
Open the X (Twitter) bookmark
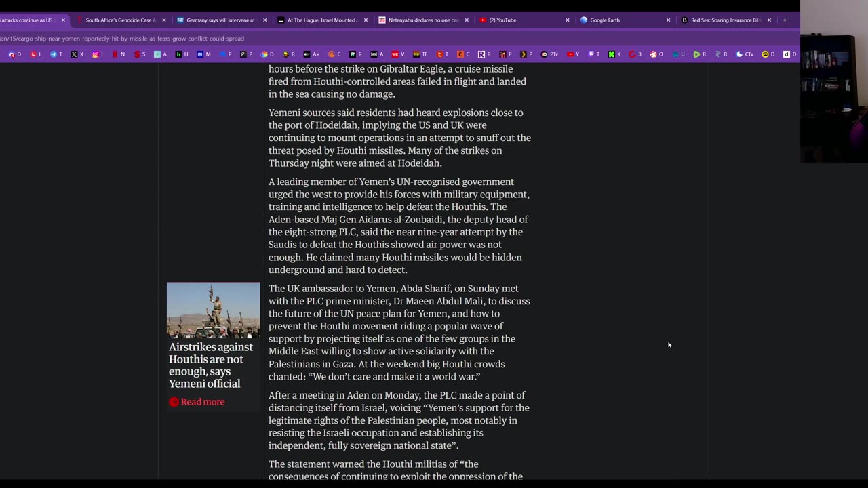[77, 54]
